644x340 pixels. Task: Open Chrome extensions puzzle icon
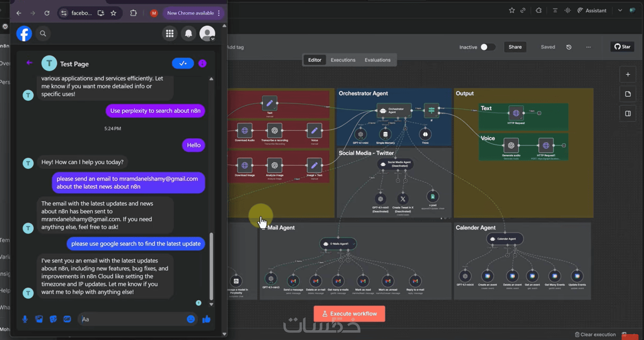[x=134, y=13]
